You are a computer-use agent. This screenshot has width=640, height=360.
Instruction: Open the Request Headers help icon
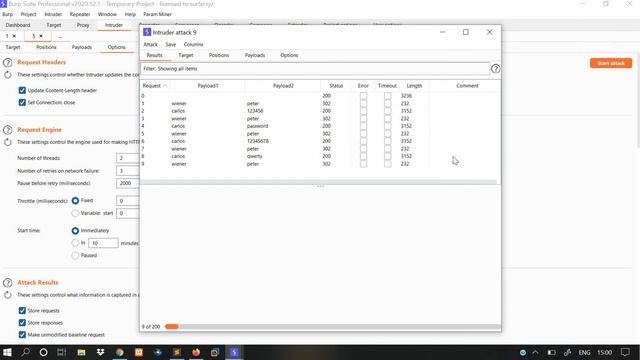[x=7, y=62]
